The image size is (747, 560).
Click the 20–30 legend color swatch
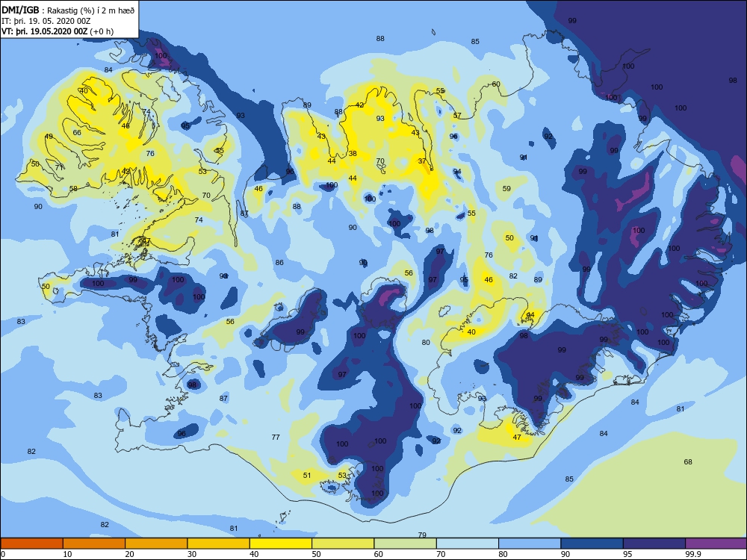[156, 544]
